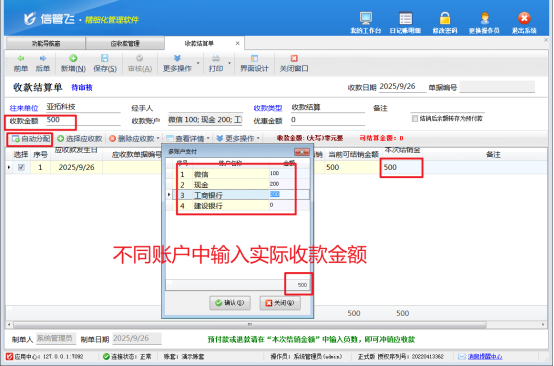Toggle 结销后余额转存为预付款 checkbox
Screen dimensions: 554x366
415,119
